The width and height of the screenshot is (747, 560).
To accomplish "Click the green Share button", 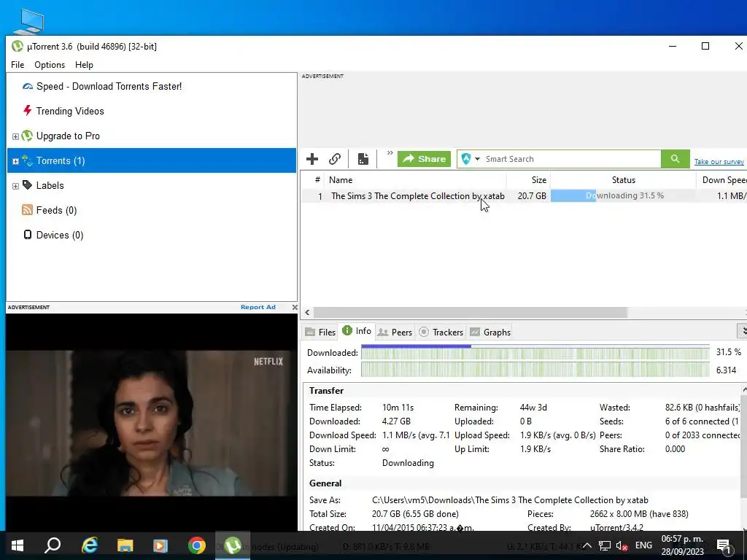I will (x=424, y=159).
